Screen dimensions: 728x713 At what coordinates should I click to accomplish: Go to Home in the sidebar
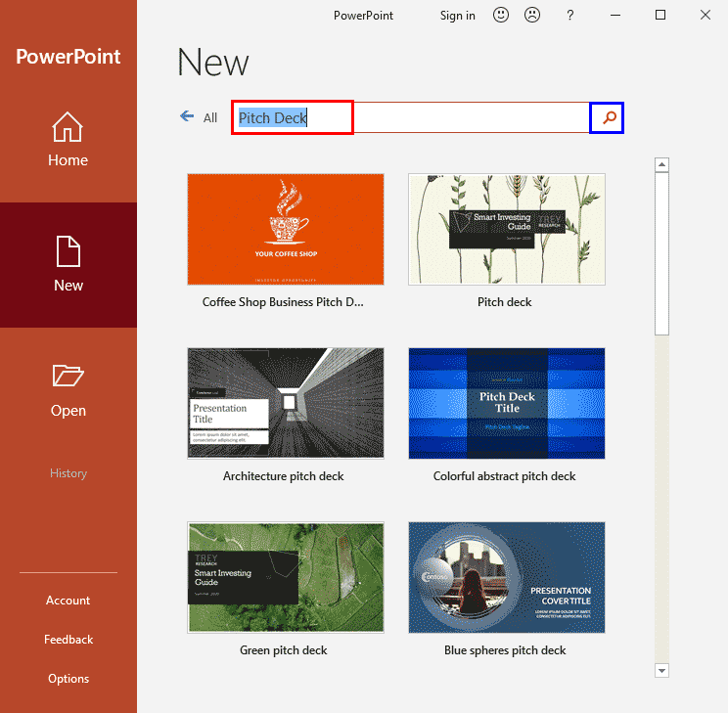click(68, 139)
